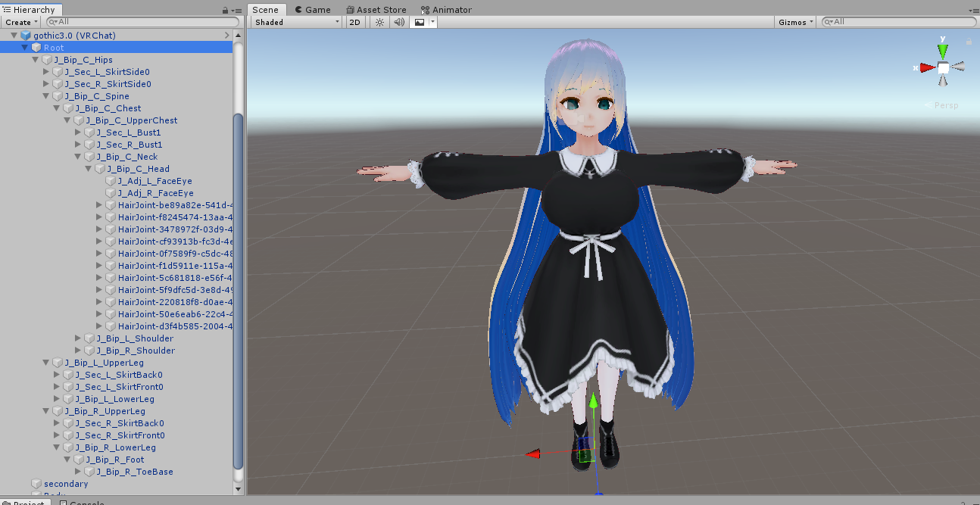
Task: Open the Animator tab
Action: click(446, 10)
